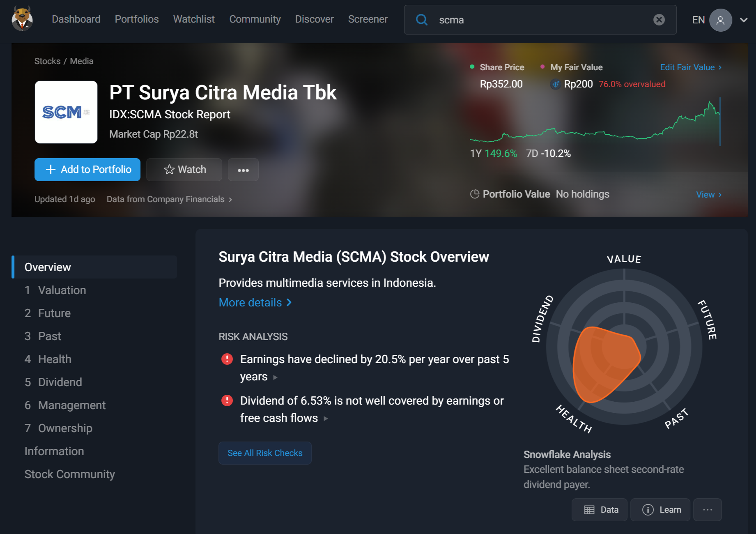This screenshot has width=756, height=534.
Task: Open the Screener tool
Action: 368,19
